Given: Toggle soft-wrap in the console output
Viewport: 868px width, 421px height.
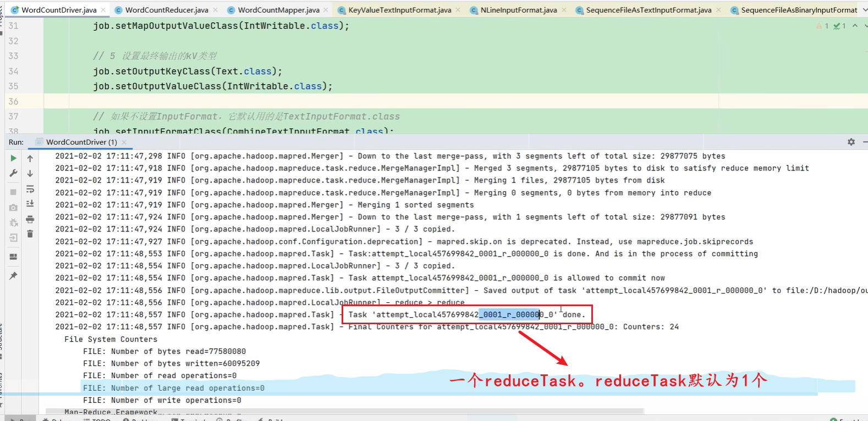Looking at the screenshot, I should [30, 189].
